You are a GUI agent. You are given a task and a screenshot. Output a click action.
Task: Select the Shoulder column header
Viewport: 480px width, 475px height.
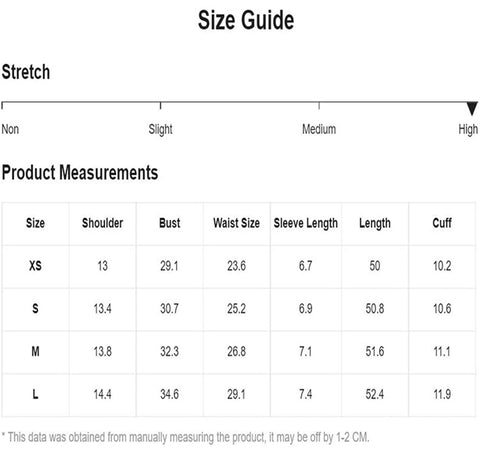(102, 223)
